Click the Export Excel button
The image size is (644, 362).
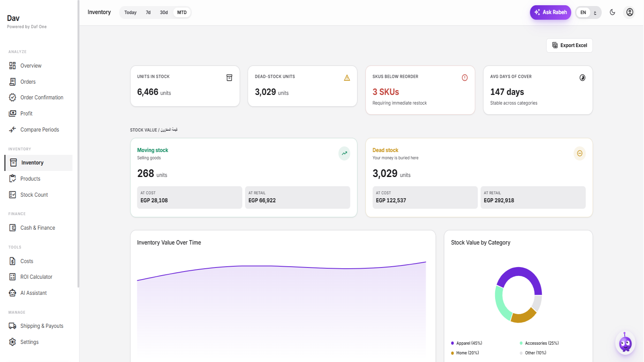click(569, 45)
